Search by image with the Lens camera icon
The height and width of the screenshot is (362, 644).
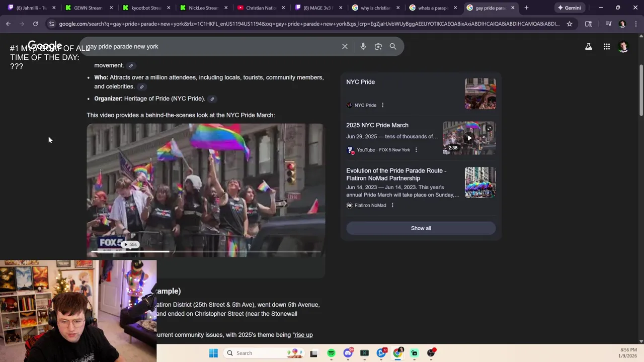378,46
